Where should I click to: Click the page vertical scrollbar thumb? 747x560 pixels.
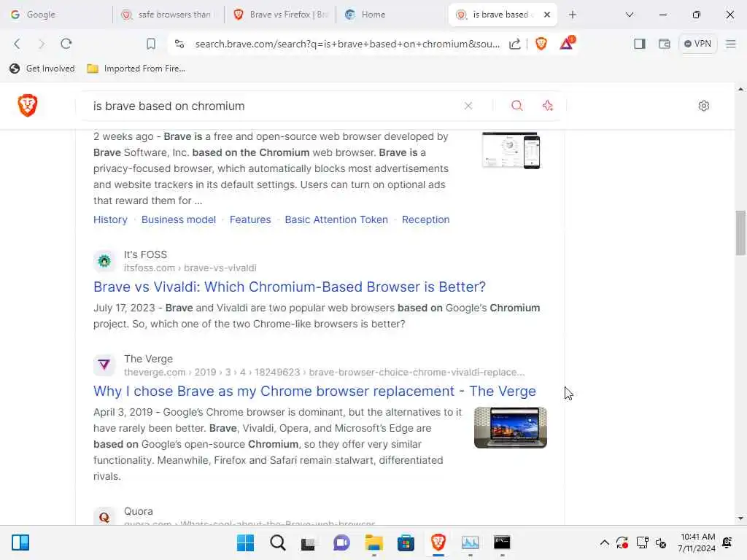click(x=741, y=233)
